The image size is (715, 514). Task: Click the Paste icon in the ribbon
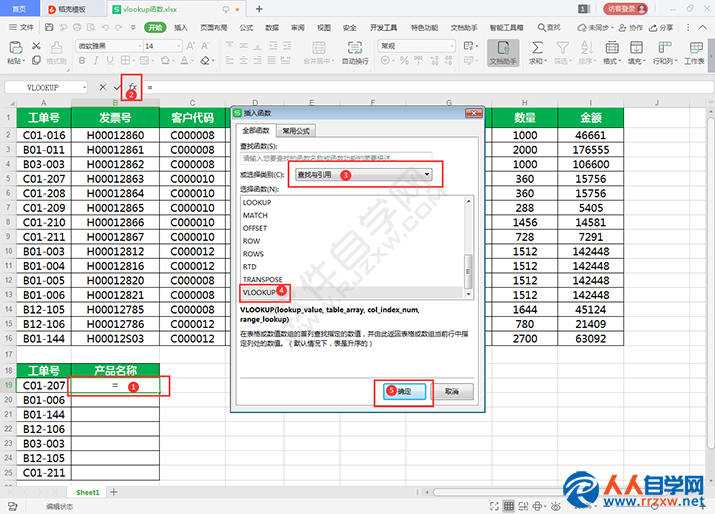pyautogui.click(x=15, y=48)
